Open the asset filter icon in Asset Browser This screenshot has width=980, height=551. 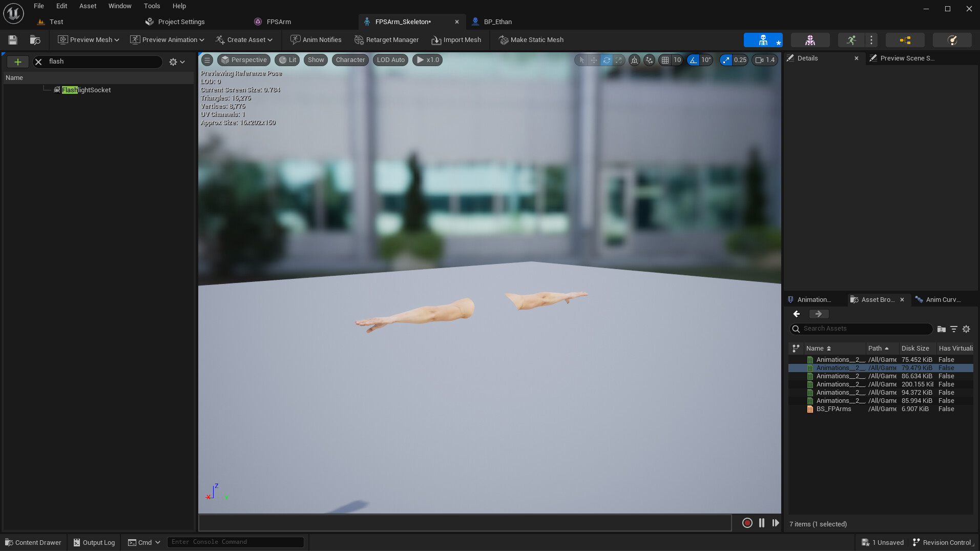click(953, 329)
